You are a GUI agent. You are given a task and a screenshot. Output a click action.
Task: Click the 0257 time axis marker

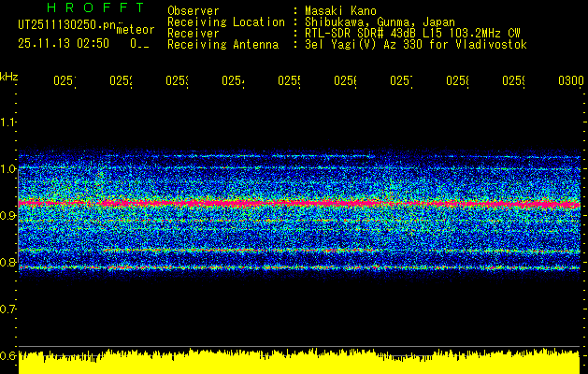[402, 80]
